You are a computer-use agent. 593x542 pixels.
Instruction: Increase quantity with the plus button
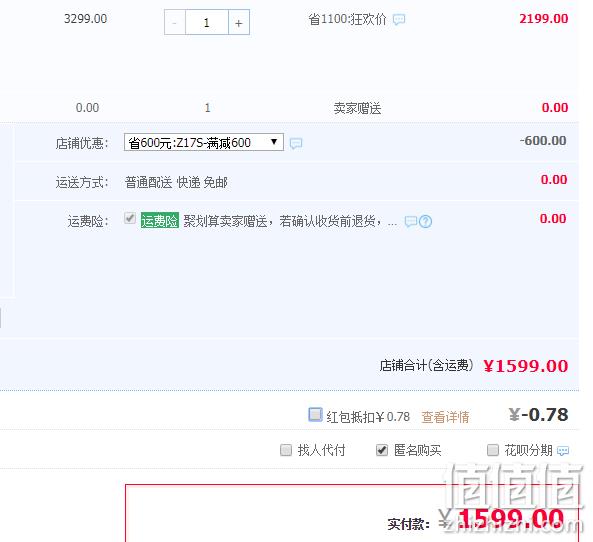[239, 23]
